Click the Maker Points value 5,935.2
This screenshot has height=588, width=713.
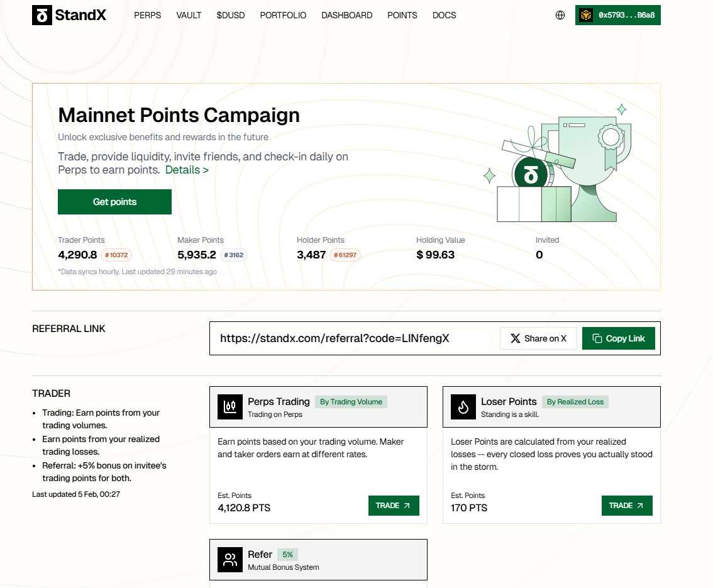(196, 255)
